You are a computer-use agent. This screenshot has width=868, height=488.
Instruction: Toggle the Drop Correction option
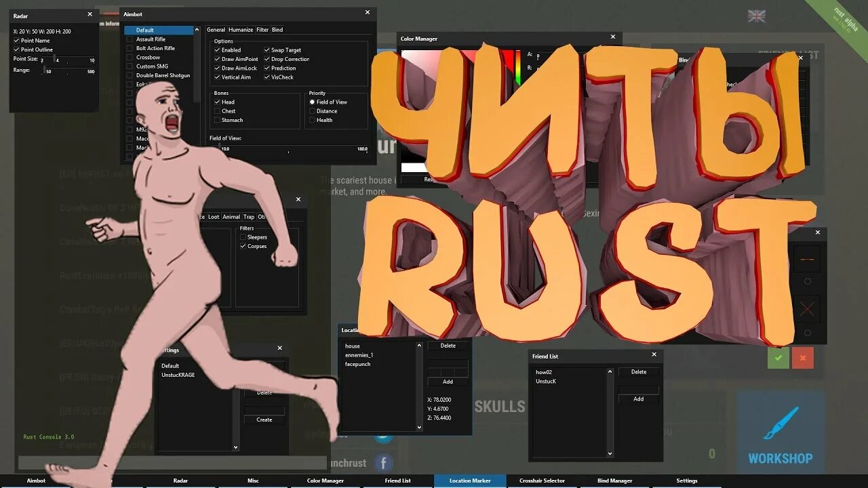pyautogui.click(x=267, y=59)
